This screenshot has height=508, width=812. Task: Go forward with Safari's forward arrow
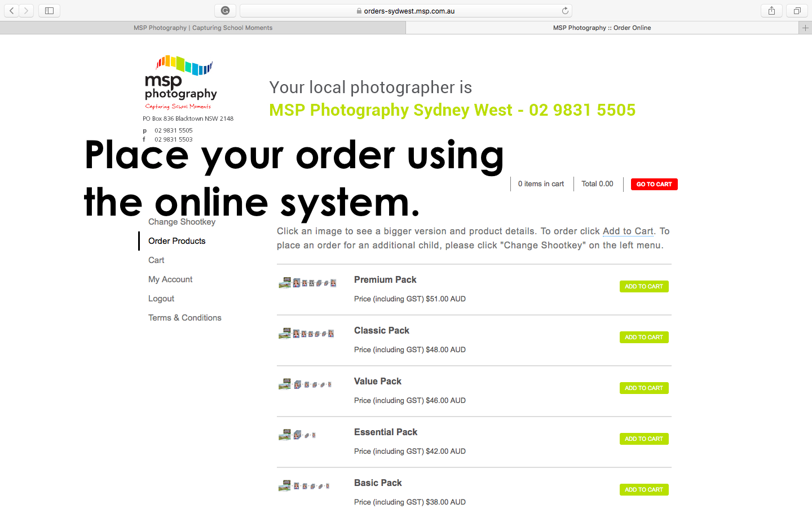(x=27, y=11)
